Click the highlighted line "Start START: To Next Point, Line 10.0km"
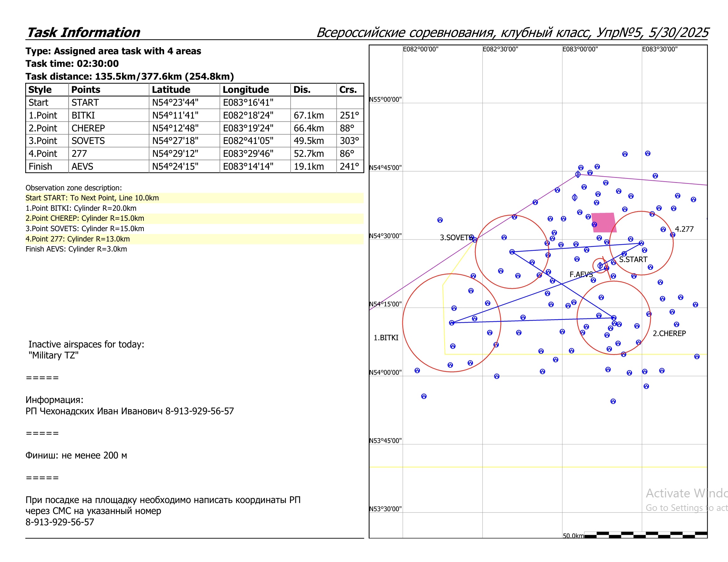 (92, 198)
